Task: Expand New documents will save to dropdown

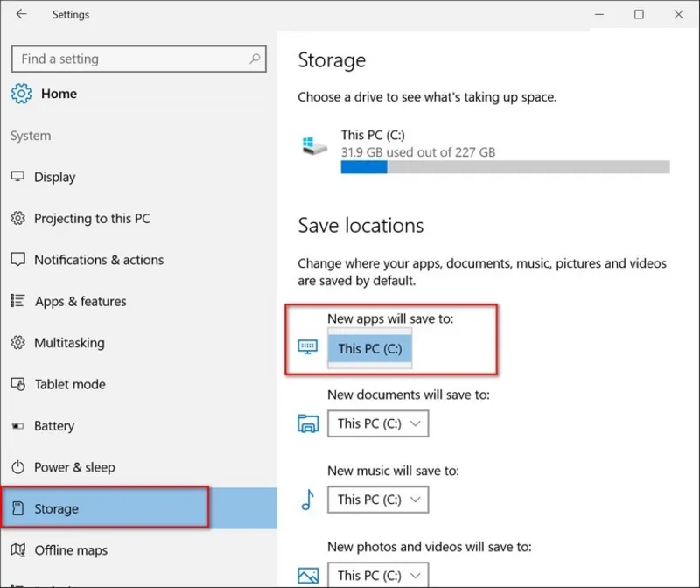Action: click(379, 423)
